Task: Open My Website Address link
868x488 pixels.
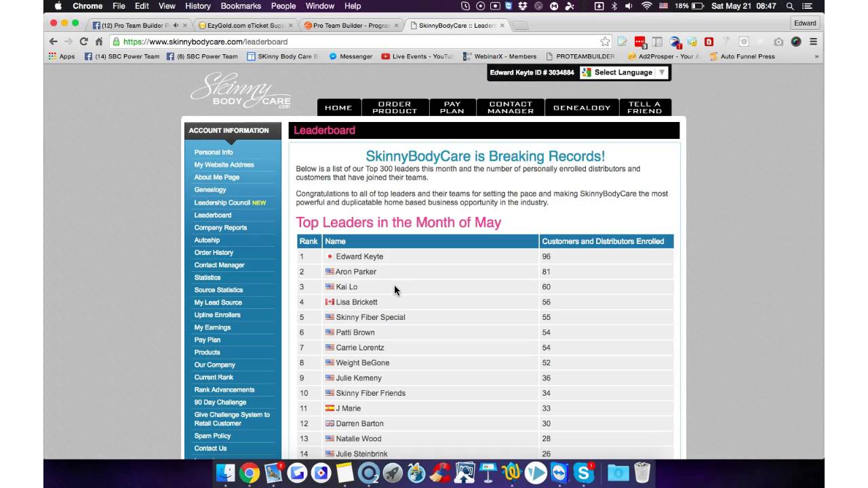Action: (x=224, y=165)
